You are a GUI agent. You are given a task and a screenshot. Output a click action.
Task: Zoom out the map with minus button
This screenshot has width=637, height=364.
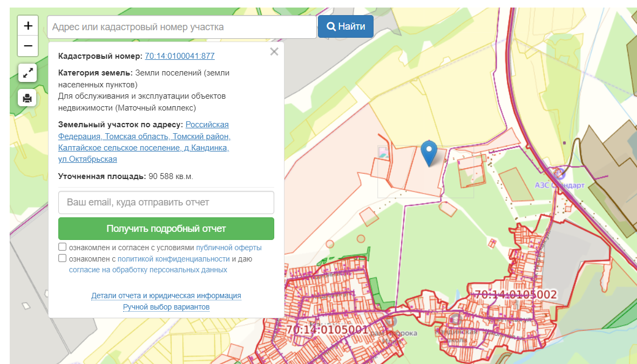click(x=28, y=46)
